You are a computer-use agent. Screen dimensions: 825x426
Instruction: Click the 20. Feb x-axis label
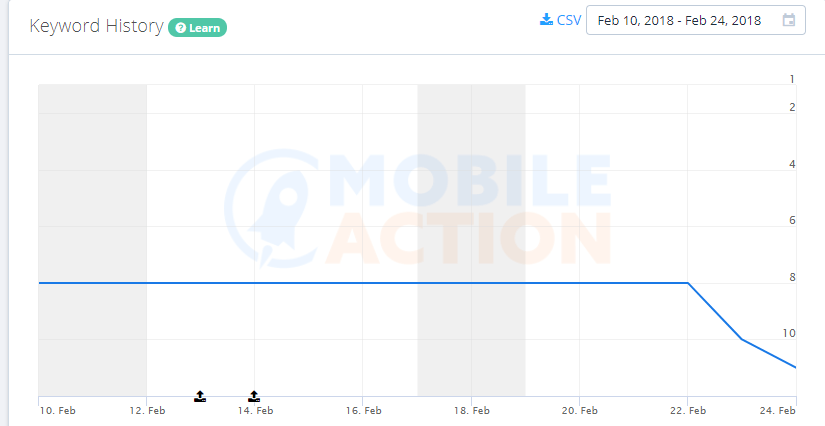579,410
